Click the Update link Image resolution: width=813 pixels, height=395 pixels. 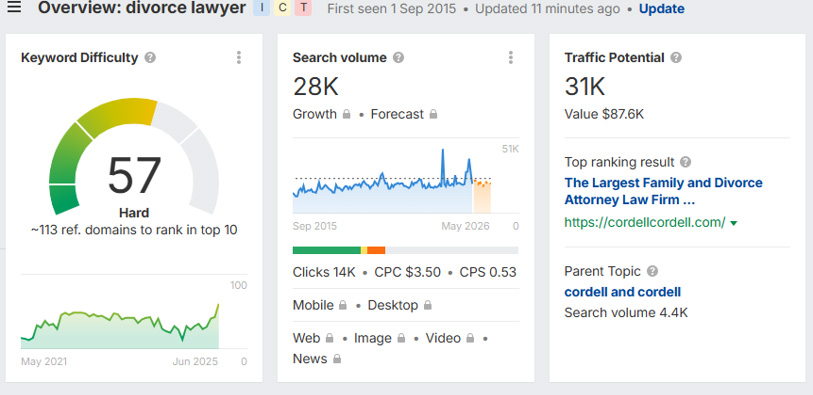pos(662,9)
